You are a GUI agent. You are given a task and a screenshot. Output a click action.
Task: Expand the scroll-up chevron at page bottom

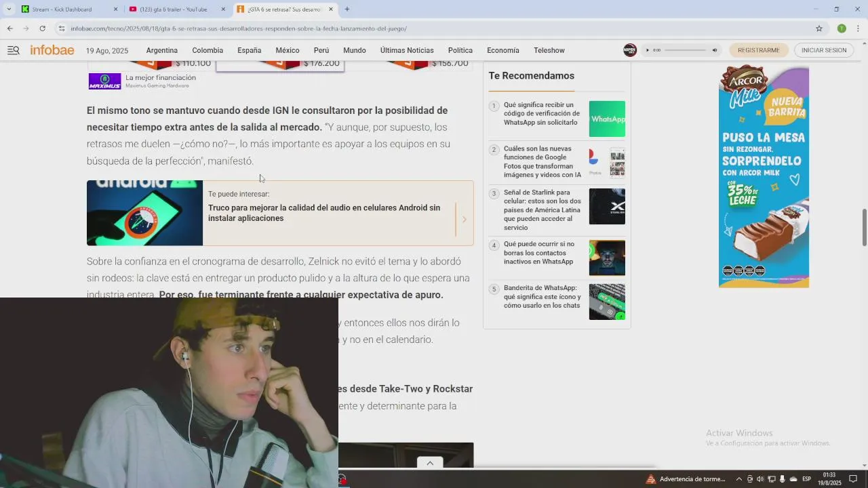click(x=430, y=463)
